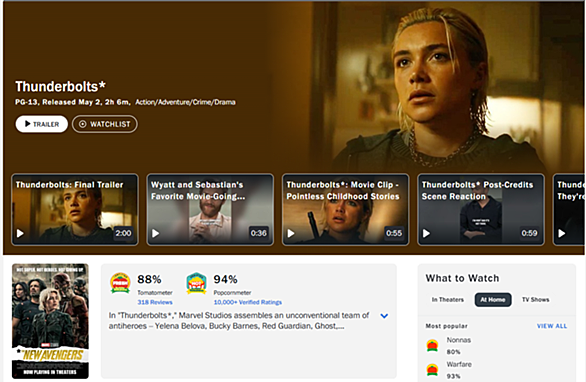
Task: Open Wyatt and Sebastian's Favorite Movie-Going video
Action: pos(210,209)
